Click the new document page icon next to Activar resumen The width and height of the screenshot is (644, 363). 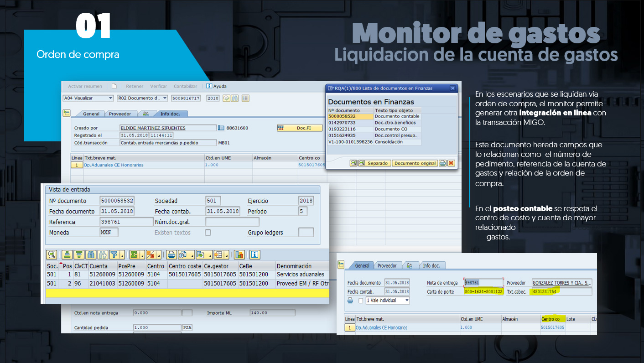[114, 86]
